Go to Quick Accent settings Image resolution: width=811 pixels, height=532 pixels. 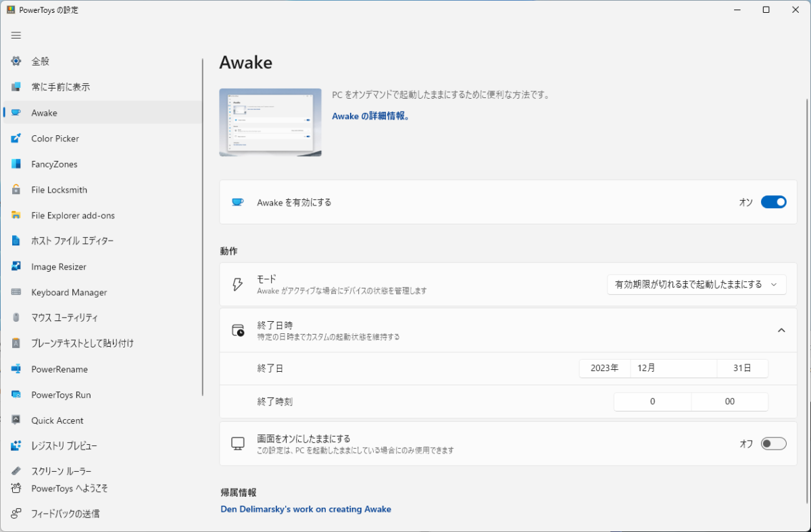[103, 420]
